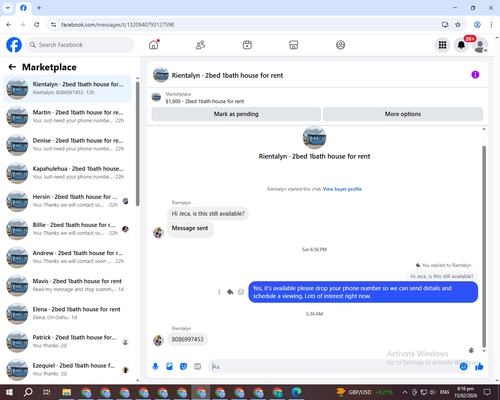Open the taskbar clock and date
Image resolution: width=500 pixels, height=400 pixels.
pyautogui.click(x=465, y=392)
